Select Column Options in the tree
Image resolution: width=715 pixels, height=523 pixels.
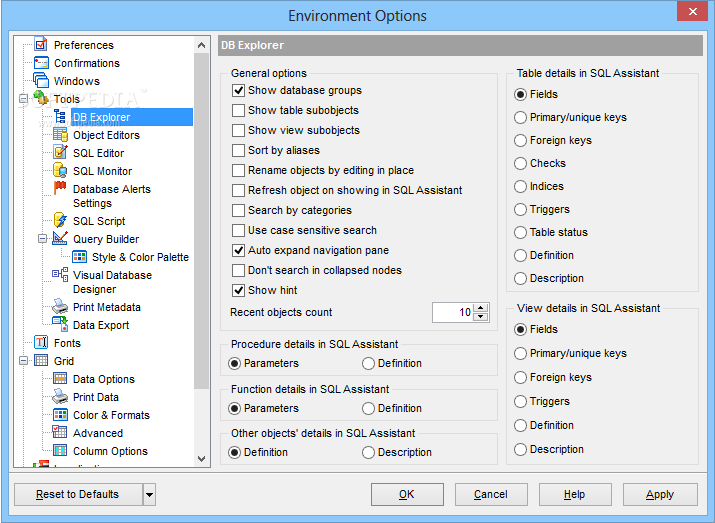[x=110, y=451]
